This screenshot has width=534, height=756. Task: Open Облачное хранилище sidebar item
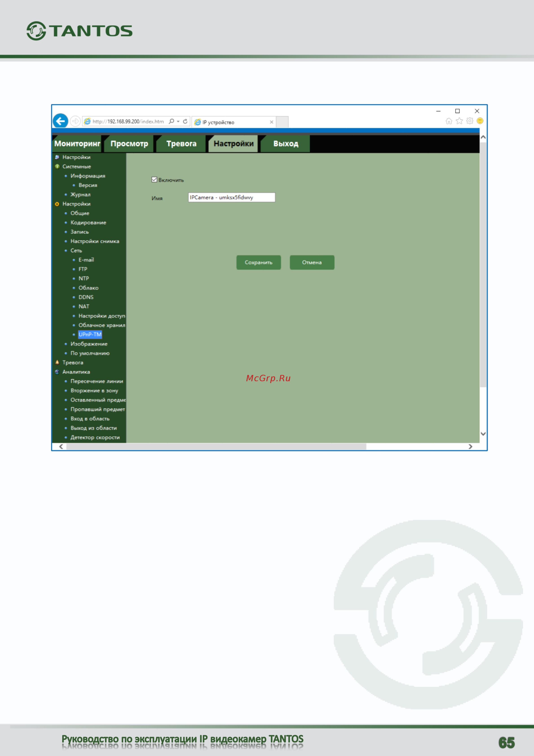[102, 325]
